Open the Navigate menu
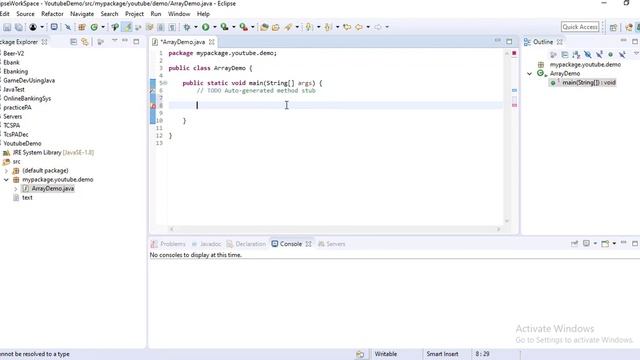The width and height of the screenshot is (640, 360). (x=82, y=14)
